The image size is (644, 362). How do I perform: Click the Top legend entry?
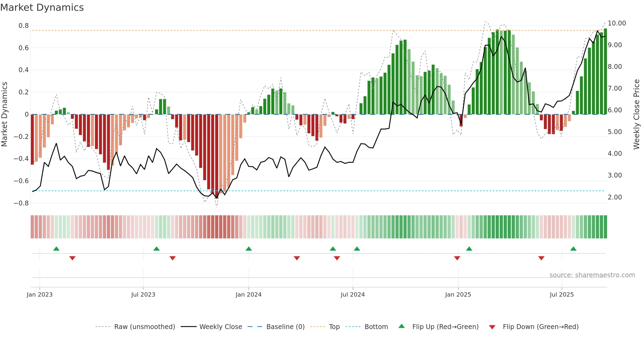coord(325,327)
